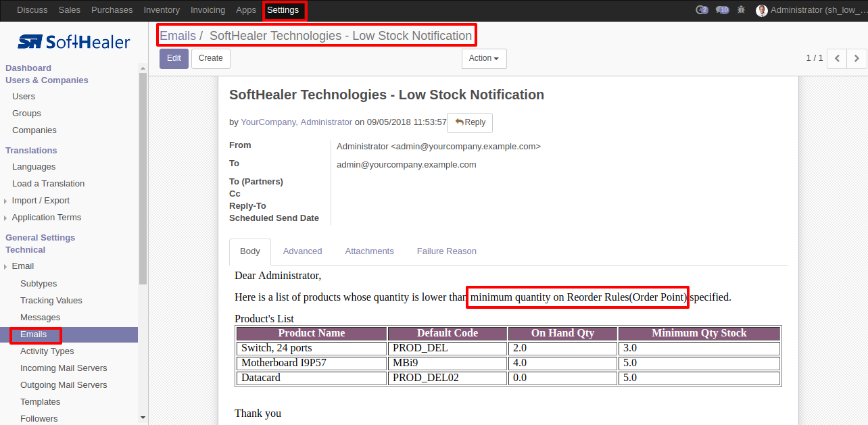Open the Sales menu

[70, 10]
